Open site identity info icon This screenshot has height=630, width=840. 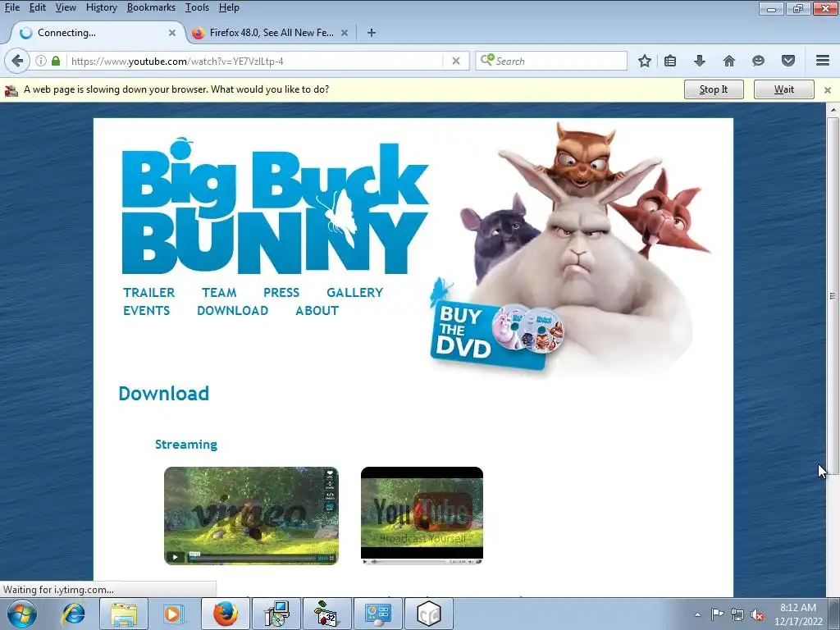tap(41, 61)
